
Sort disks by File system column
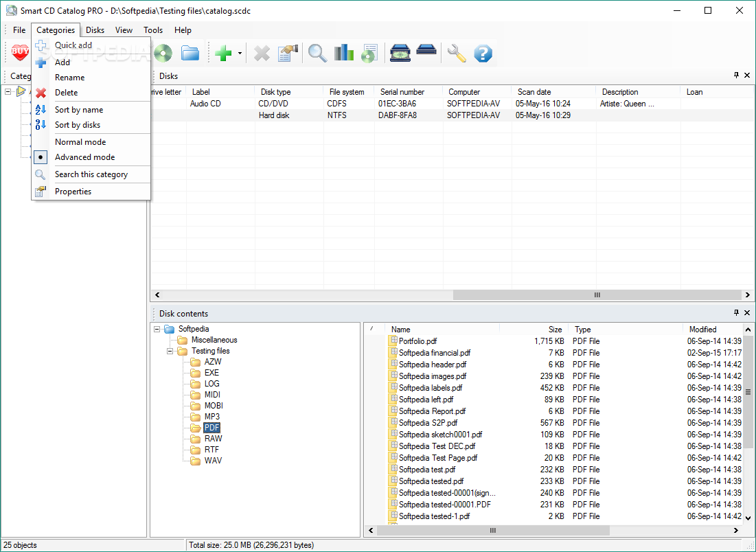[349, 92]
